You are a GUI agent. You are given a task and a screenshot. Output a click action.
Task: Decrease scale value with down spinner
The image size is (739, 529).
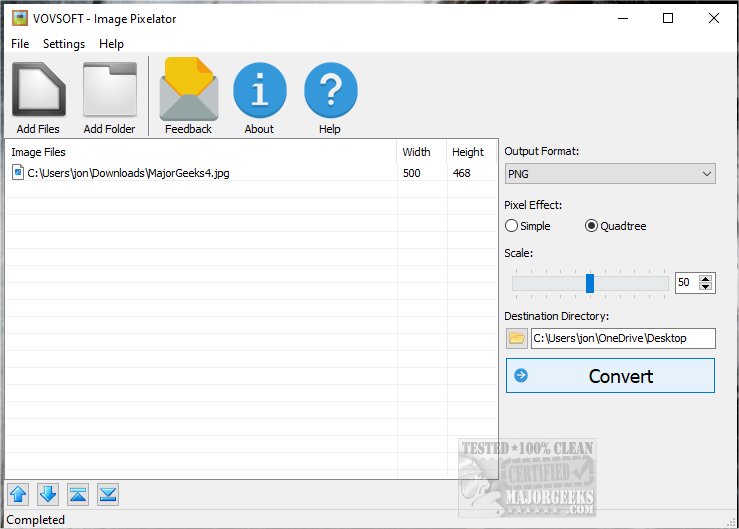[x=706, y=287]
